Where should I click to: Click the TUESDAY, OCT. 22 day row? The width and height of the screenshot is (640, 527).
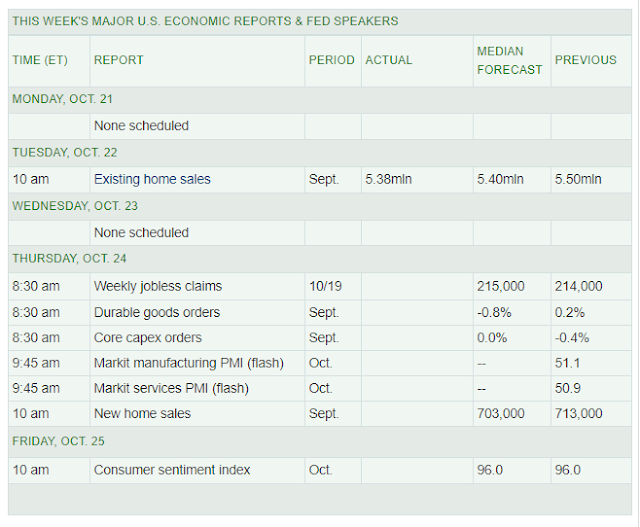pos(320,153)
